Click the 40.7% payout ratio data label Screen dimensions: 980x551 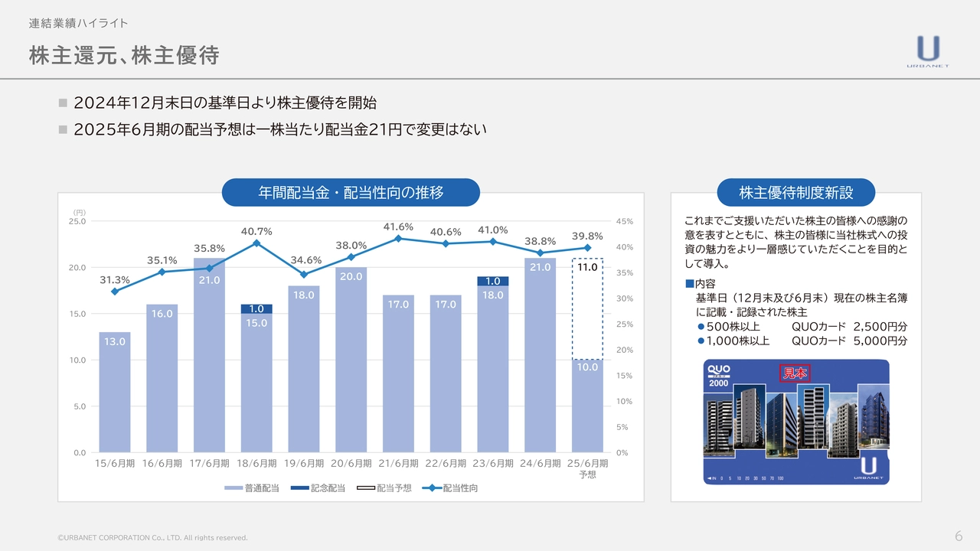(256, 231)
